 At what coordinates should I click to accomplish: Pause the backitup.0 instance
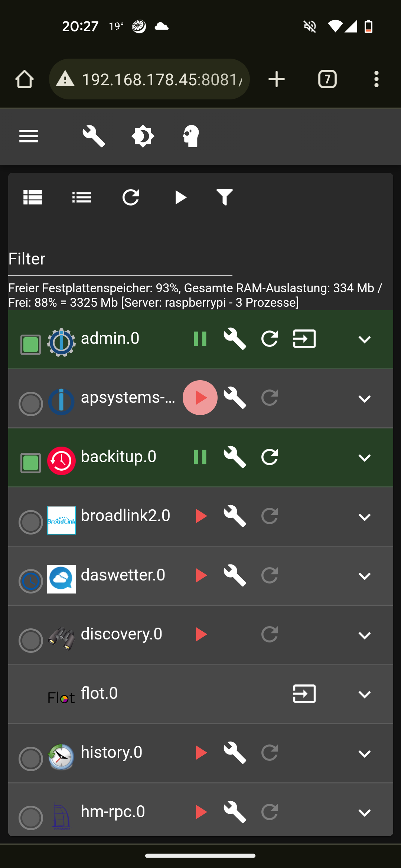click(x=200, y=457)
